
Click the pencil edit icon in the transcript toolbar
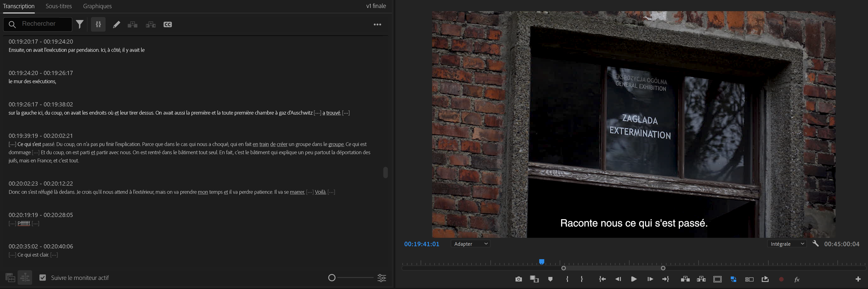pyautogui.click(x=116, y=25)
